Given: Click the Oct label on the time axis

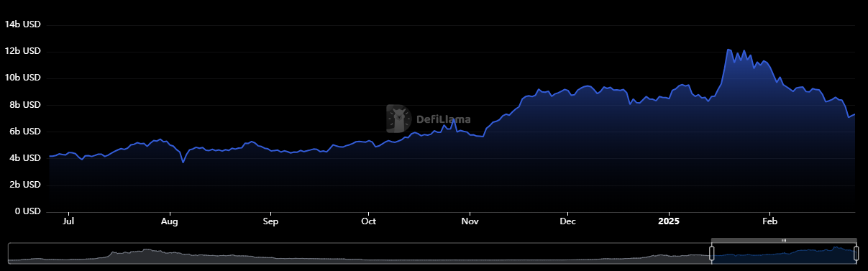Looking at the screenshot, I should 368,221.
